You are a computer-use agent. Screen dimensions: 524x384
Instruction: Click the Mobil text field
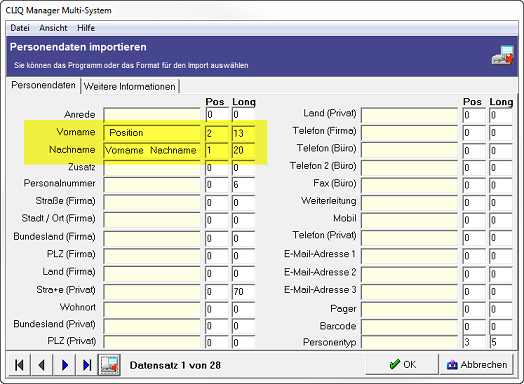coord(409,220)
